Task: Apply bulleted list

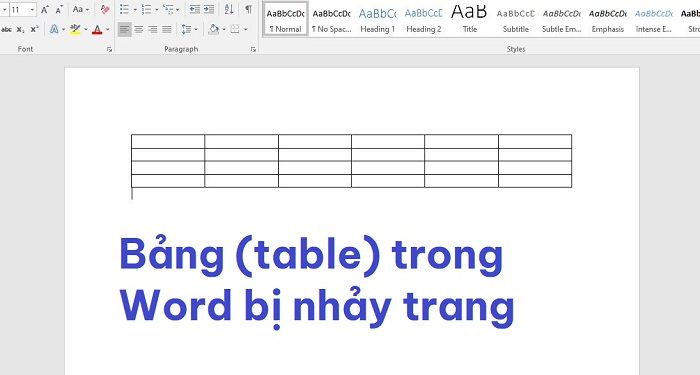Action: [125, 9]
